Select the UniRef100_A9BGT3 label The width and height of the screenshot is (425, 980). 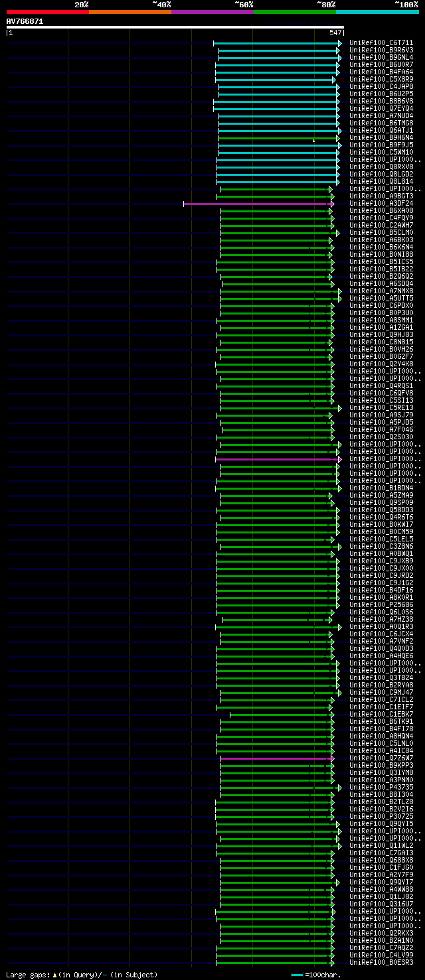381,196
